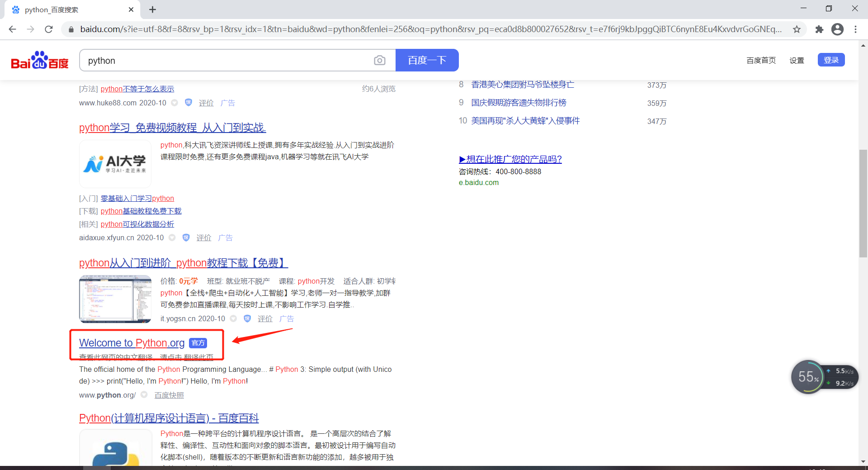Click the 官方 badge
This screenshot has height=470, width=868.
(x=198, y=343)
